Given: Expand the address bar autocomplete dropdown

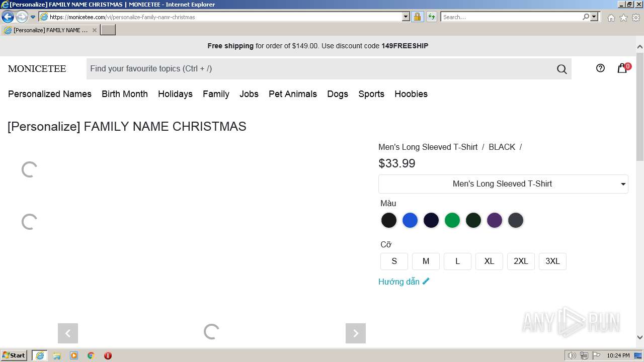Looking at the screenshot, I should pos(406,17).
